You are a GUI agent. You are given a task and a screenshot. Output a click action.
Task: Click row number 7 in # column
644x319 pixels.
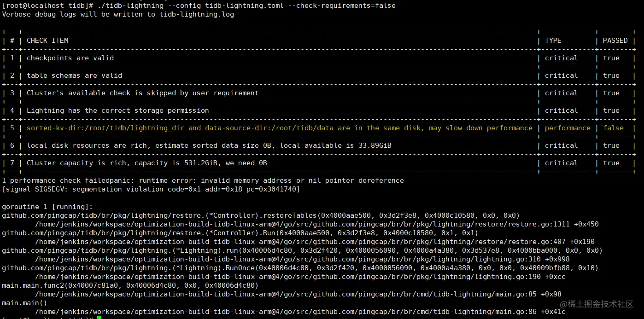(12, 163)
